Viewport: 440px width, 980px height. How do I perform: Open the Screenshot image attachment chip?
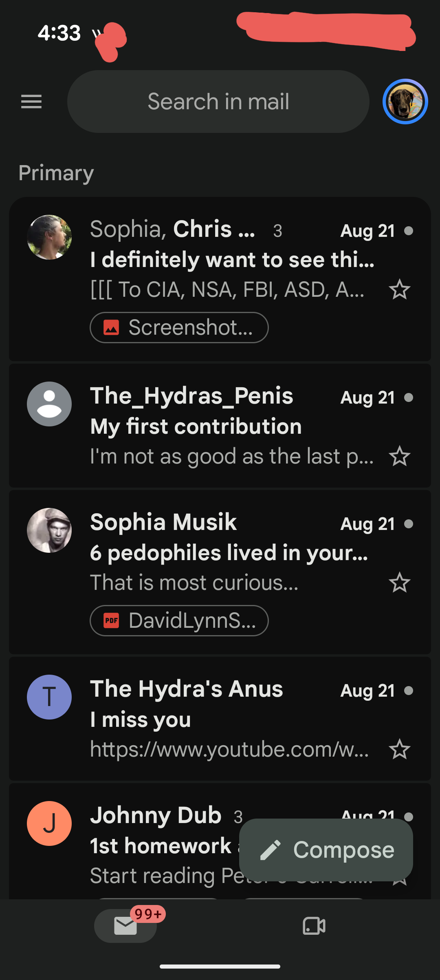(179, 327)
